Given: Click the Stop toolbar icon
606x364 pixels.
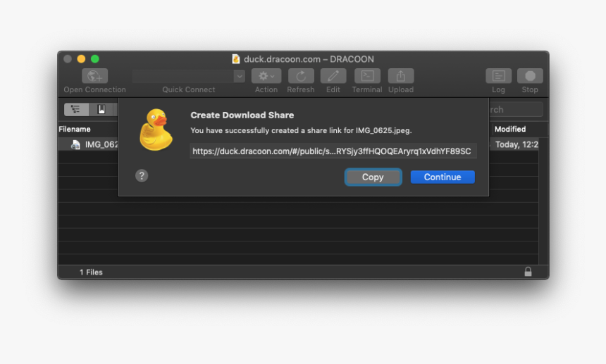Looking at the screenshot, I should [530, 76].
